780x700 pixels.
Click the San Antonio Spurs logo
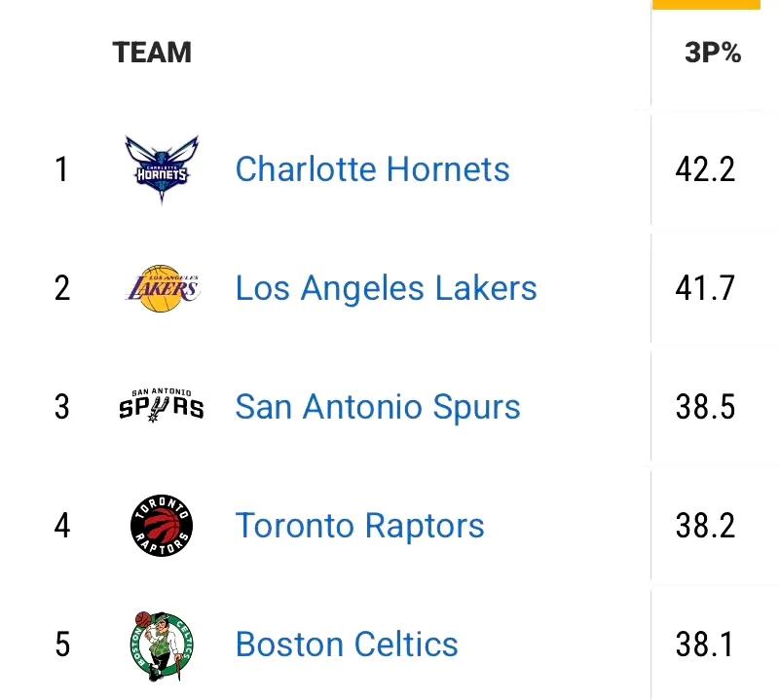coord(162,406)
